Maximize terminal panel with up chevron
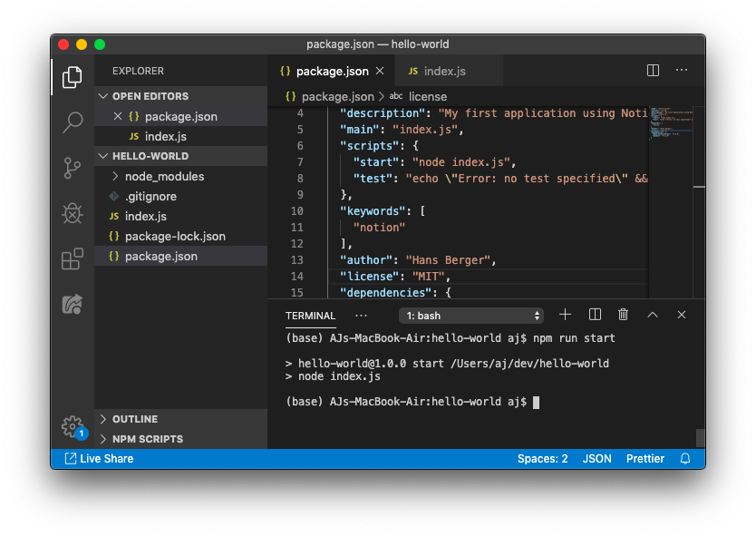Screen dimensions: 756x536 click(652, 315)
